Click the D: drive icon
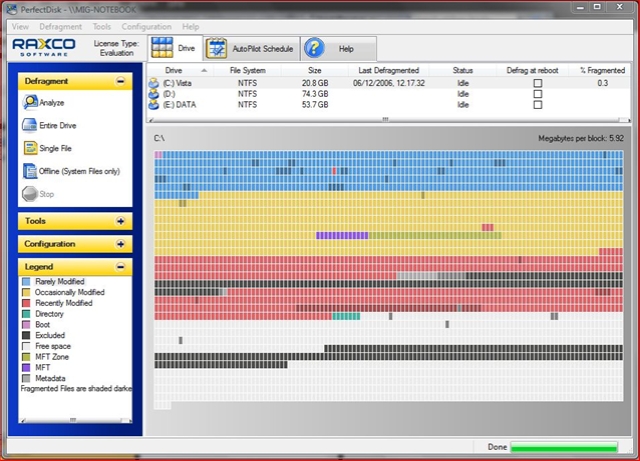 click(x=153, y=94)
